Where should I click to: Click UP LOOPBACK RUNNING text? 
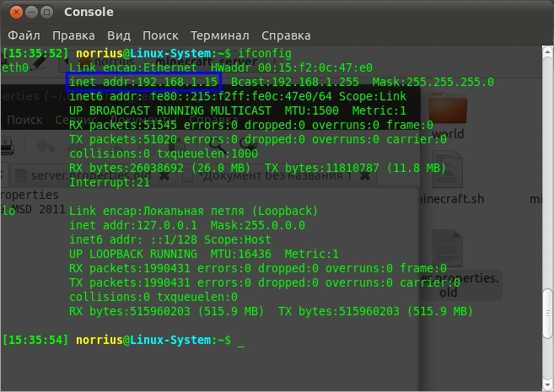133,254
